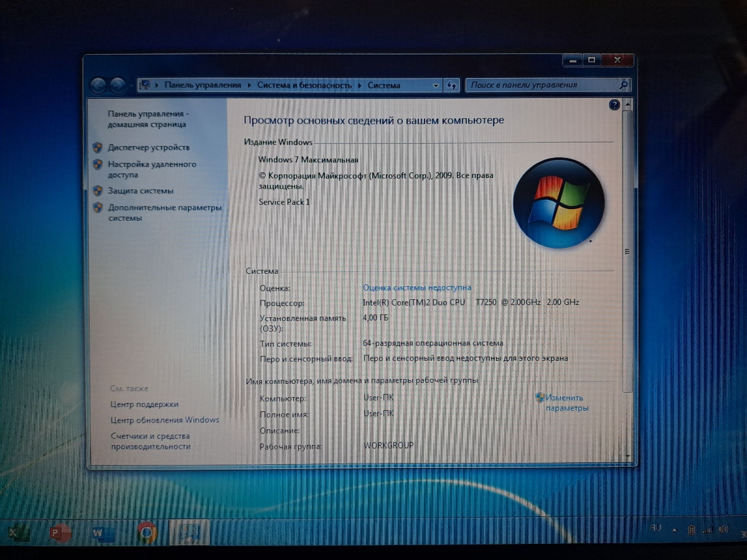
Task: Open Защита системы link
Action: [x=141, y=191]
